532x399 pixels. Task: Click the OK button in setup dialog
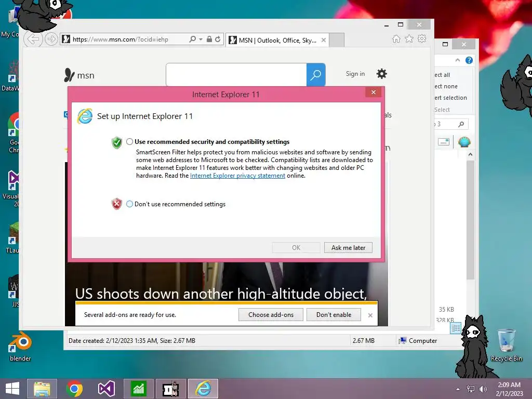click(x=296, y=248)
